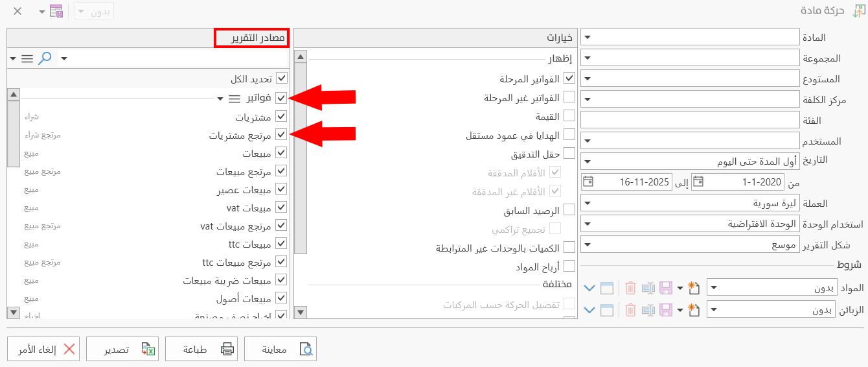Click the إلغاء الأمر cancel button
The height and width of the screenshot is (367, 868).
coord(43,349)
